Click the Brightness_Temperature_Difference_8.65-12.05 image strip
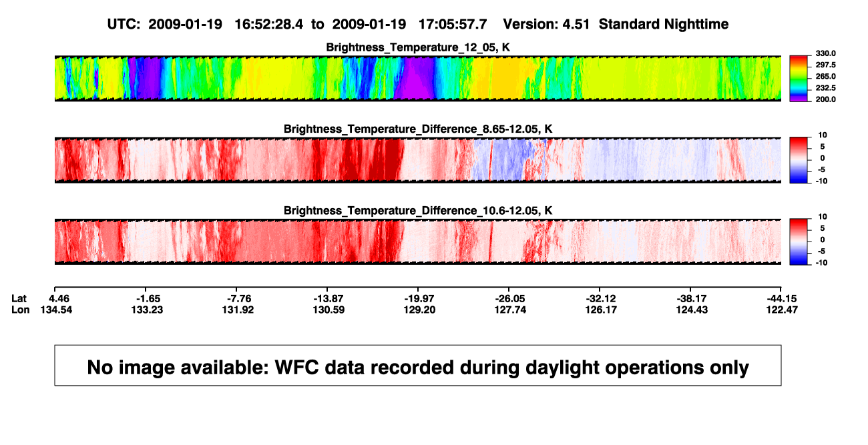 coord(418,159)
